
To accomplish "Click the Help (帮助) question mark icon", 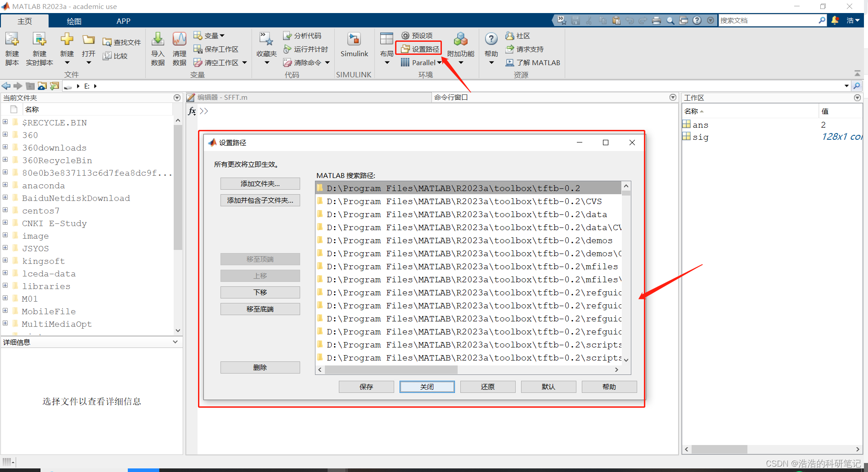I will pyautogui.click(x=491, y=39).
